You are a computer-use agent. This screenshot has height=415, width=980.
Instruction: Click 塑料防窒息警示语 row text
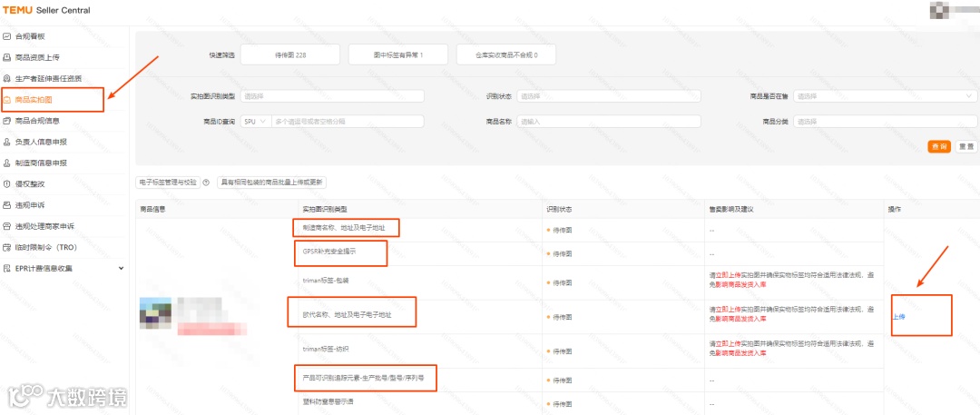[x=328, y=400]
